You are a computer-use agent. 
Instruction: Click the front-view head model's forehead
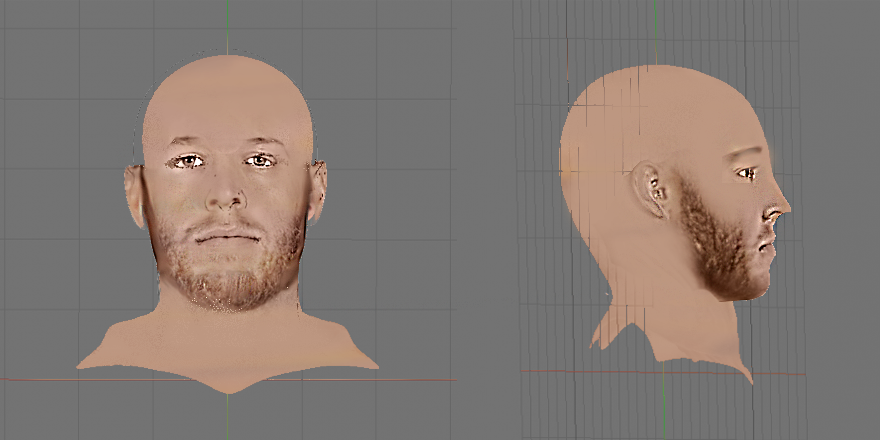227,115
